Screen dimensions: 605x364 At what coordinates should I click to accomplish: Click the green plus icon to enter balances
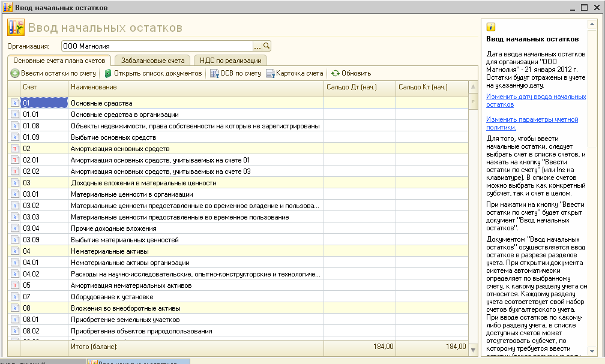pyautogui.click(x=14, y=73)
